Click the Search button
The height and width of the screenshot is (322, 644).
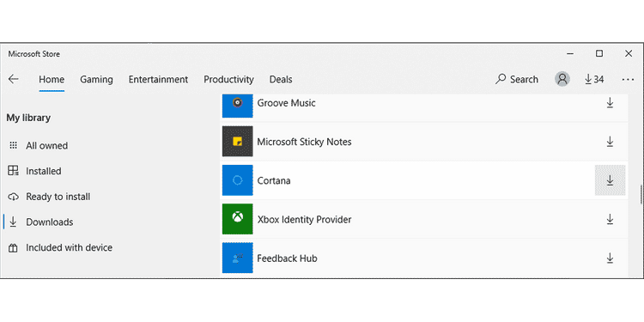point(517,79)
